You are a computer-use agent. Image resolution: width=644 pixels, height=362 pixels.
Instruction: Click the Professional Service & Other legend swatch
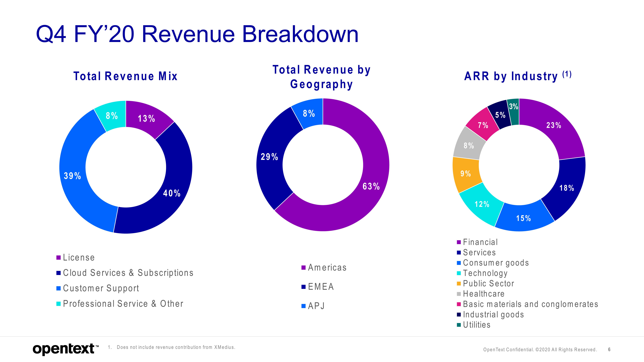click(x=58, y=304)
